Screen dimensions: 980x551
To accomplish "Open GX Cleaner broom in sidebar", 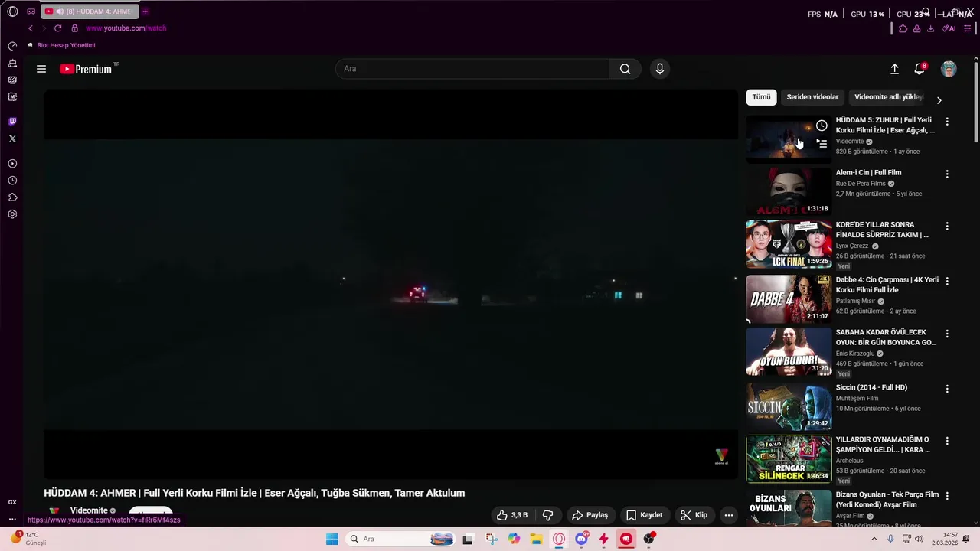I will [x=12, y=64].
